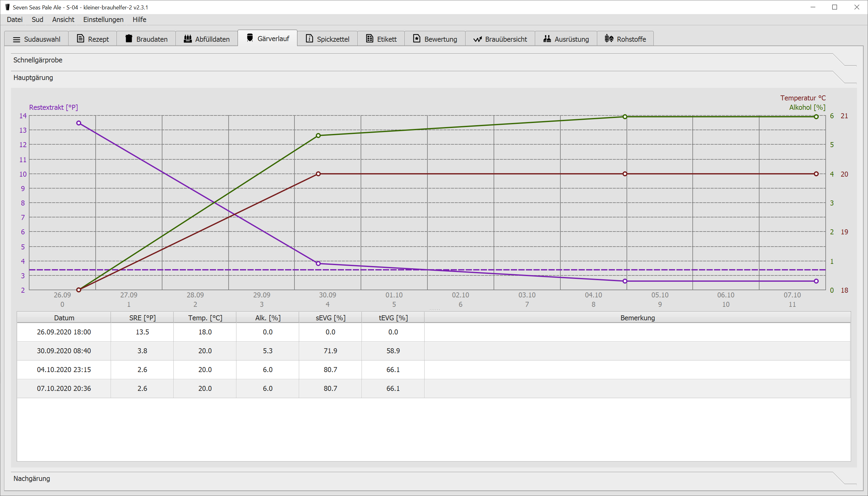Click the Braudaten kettle icon

129,39
